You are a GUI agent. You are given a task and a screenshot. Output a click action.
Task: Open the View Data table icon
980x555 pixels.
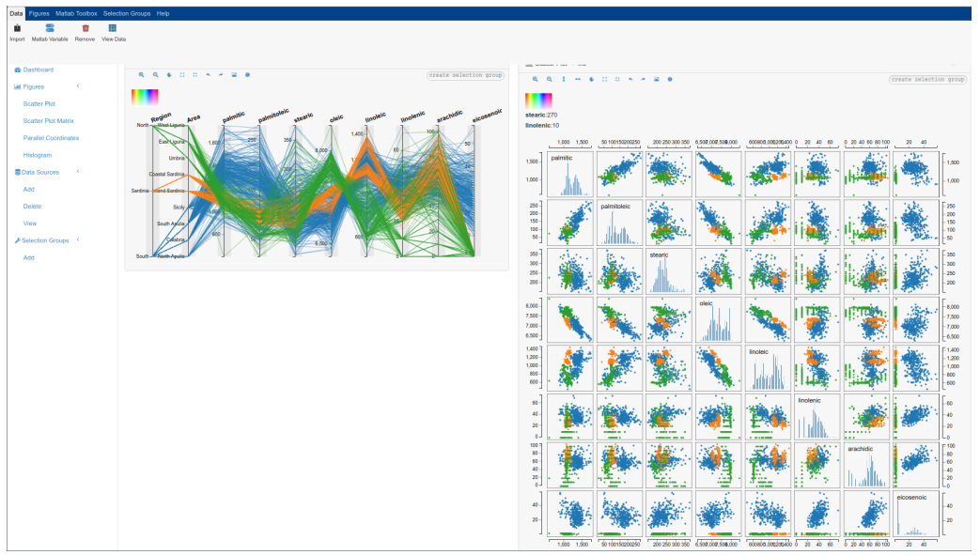113,28
